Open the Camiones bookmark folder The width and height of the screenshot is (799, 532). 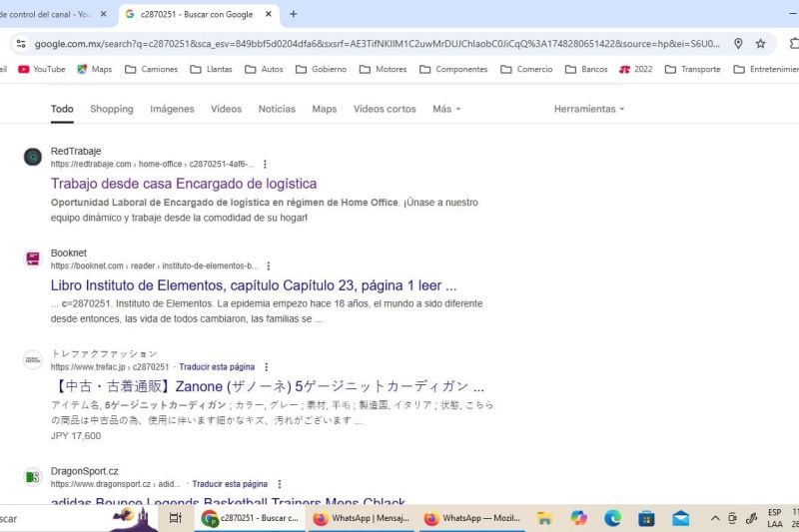pos(152,69)
